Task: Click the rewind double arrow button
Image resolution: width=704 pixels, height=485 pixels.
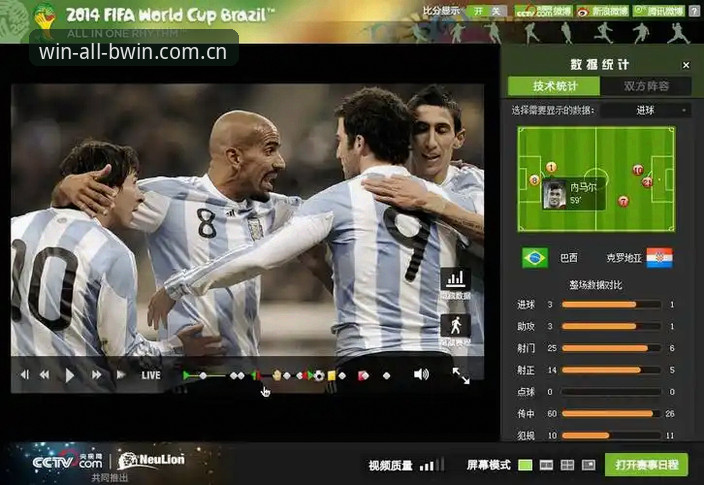Action: (44, 375)
